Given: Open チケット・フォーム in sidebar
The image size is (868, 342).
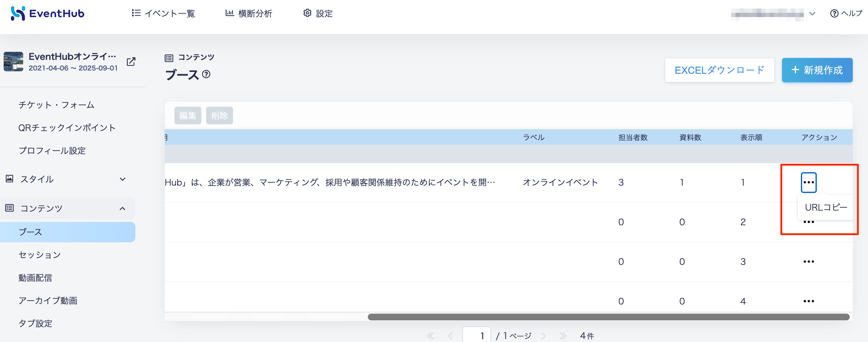Looking at the screenshot, I should point(56,105).
